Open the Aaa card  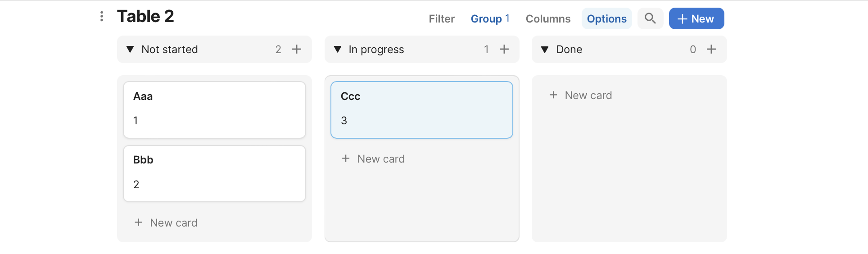(x=214, y=109)
